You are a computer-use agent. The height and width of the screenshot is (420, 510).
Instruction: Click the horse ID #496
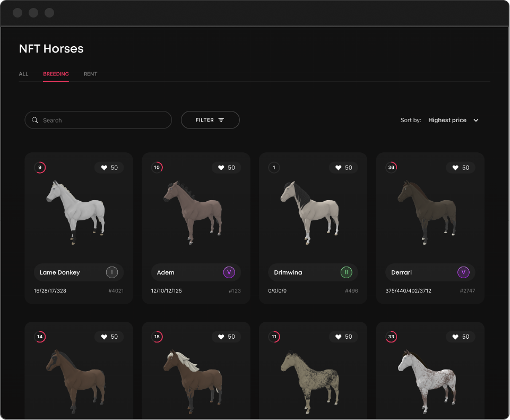coord(351,290)
